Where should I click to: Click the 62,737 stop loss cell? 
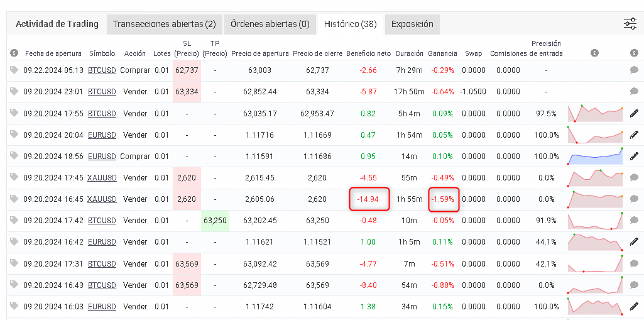(187, 70)
